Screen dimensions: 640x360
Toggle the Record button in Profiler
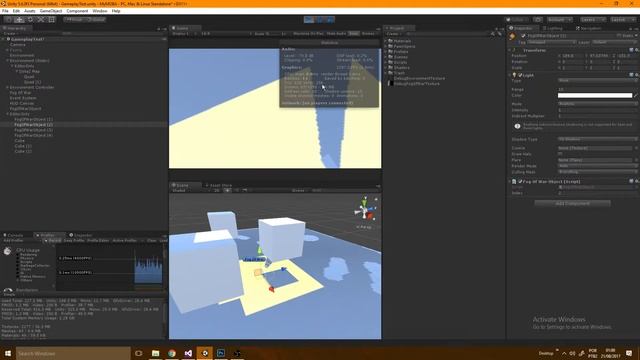52,241
